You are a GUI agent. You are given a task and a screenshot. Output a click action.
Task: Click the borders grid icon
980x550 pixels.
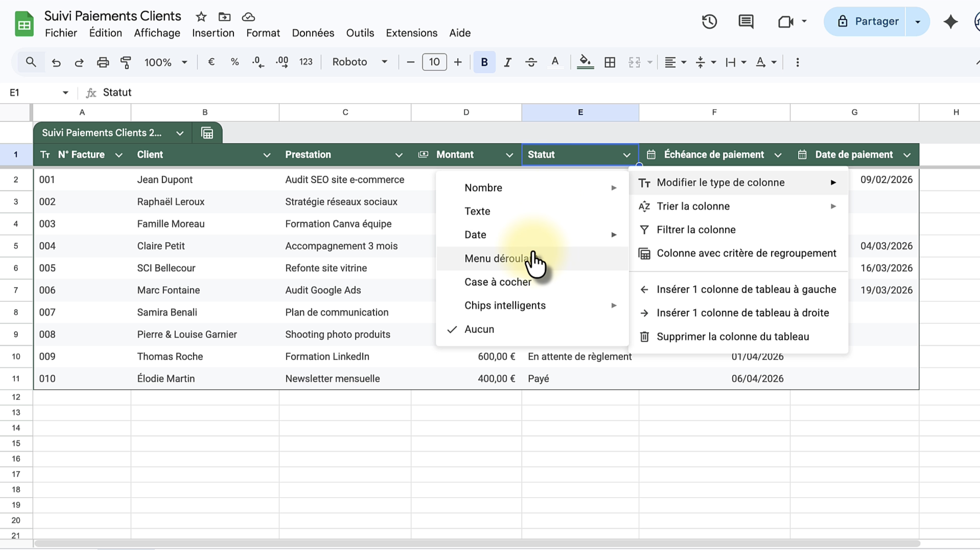click(609, 62)
